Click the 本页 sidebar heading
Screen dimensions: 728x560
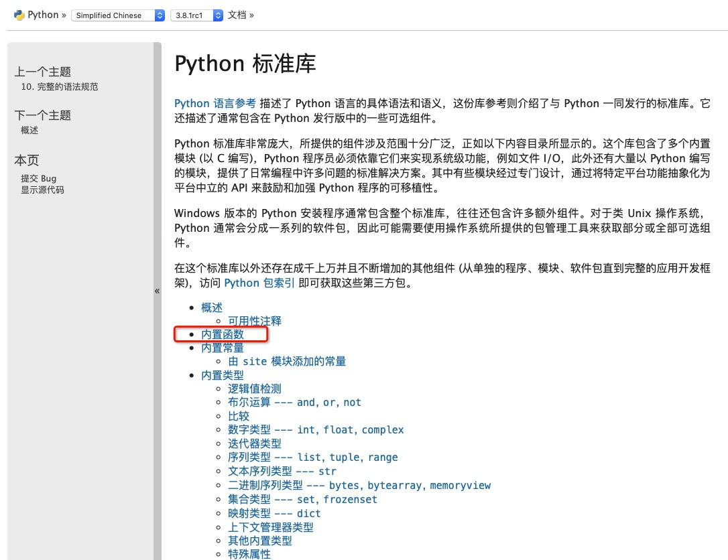point(26,161)
